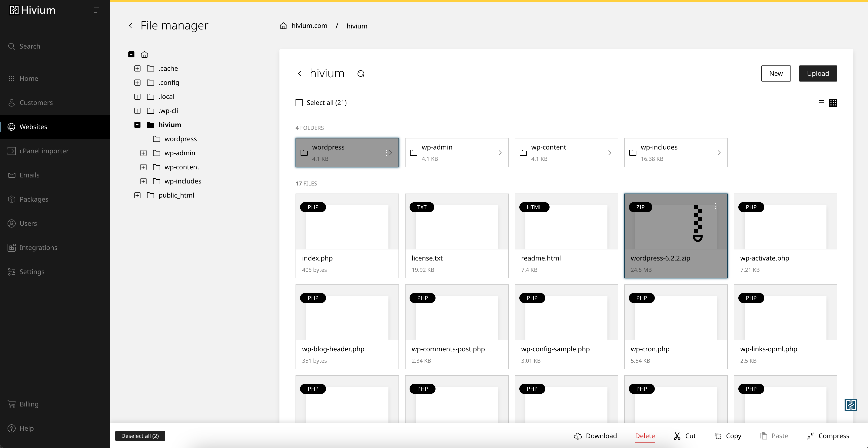
Task: Collapse the hivium folder in tree
Action: [x=137, y=125]
